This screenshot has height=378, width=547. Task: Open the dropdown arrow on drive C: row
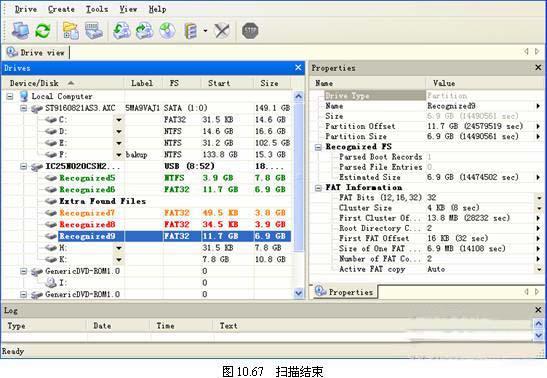tap(119, 120)
